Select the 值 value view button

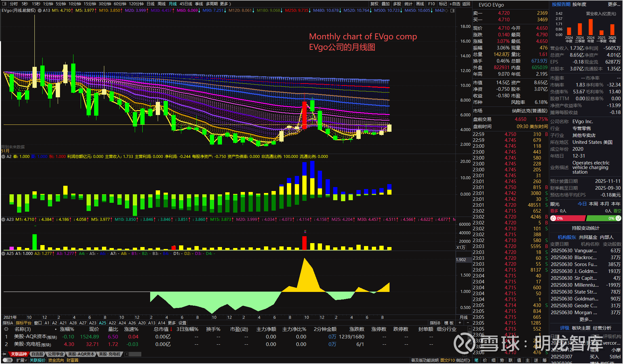coord(519,360)
